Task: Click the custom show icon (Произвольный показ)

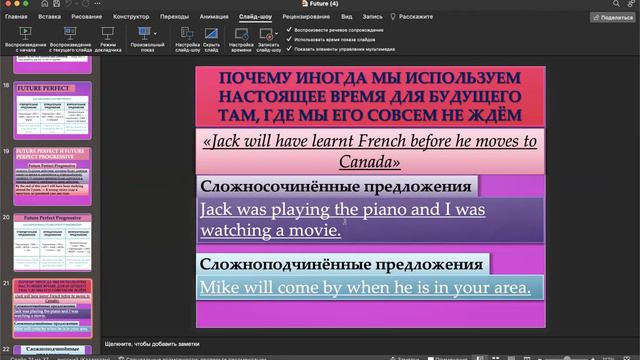Action: [144, 33]
